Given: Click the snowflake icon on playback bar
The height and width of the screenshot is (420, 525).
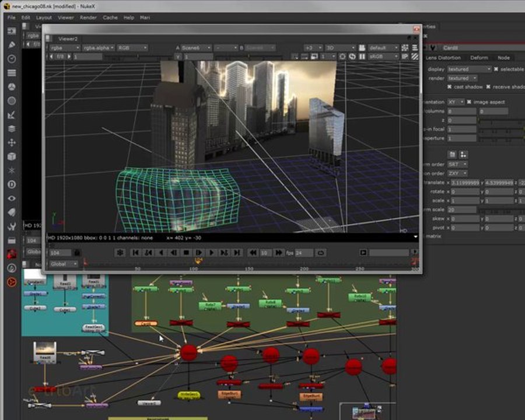Looking at the screenshot, I should [120, 253].
